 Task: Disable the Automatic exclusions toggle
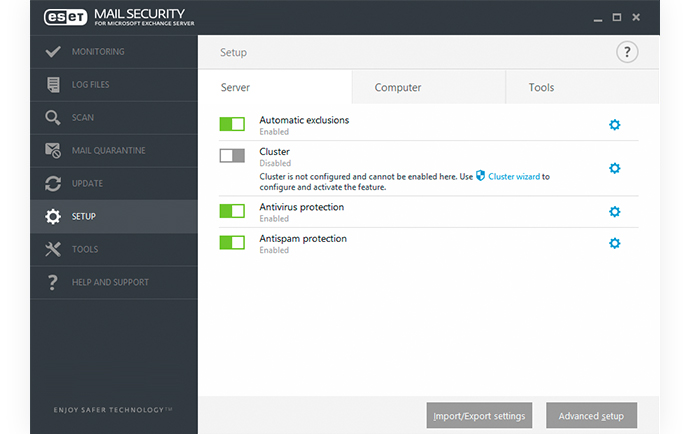click(x=232, y=124)
